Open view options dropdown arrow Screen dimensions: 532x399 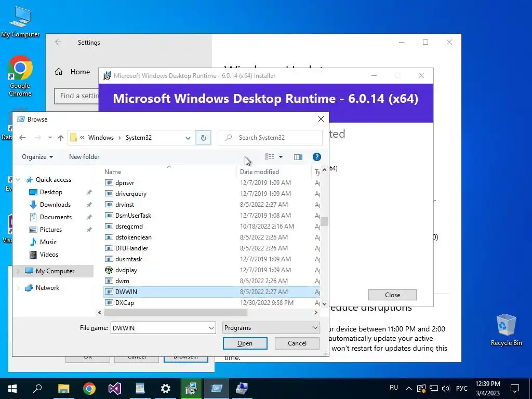point(281,157)
